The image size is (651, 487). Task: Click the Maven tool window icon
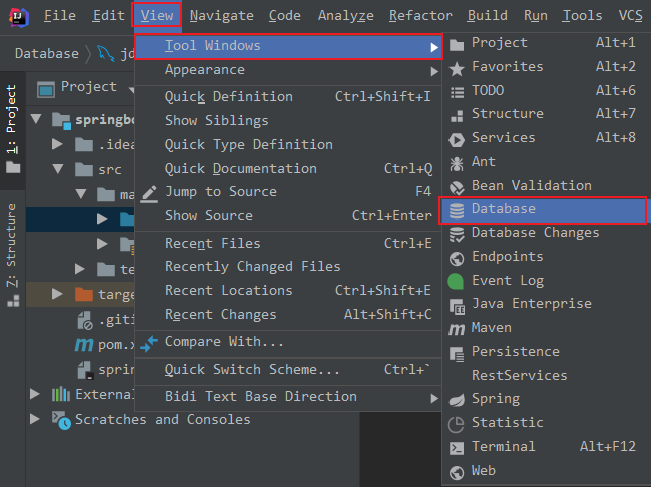click(x=457, y=328)
